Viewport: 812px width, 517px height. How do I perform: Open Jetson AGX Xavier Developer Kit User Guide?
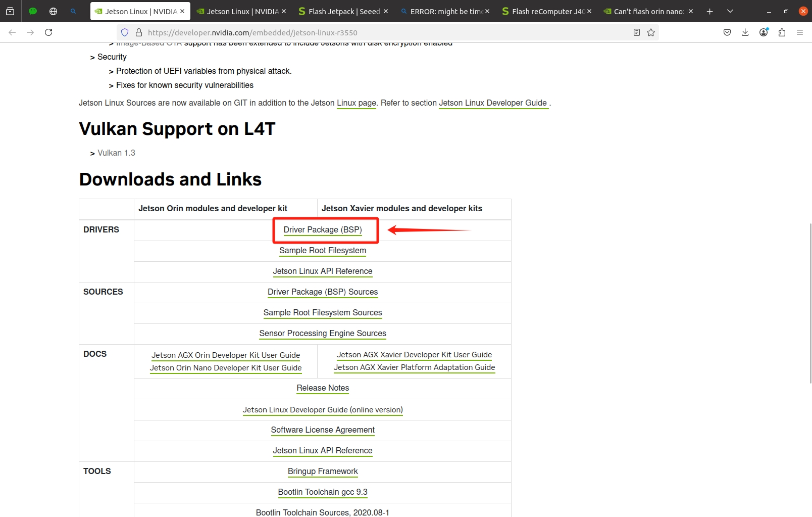coord(415,355)
